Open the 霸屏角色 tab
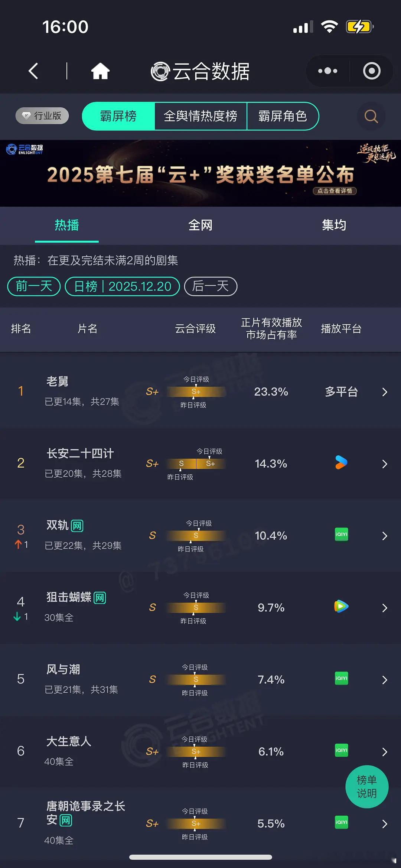The image size is (401, 868). (x=283, y=116)
